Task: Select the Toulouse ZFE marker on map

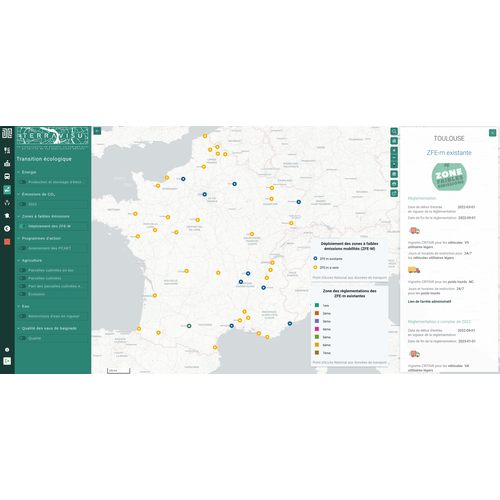Action: tap(189, 326)
